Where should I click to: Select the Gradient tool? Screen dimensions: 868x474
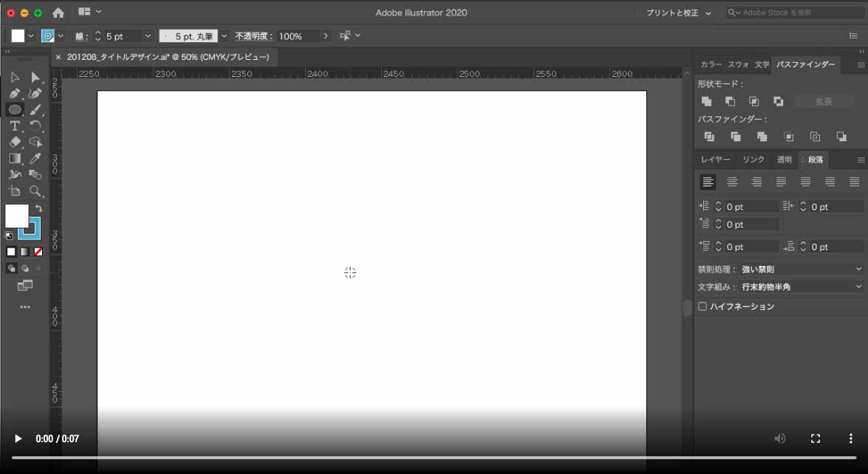click(x=15, y=158)
